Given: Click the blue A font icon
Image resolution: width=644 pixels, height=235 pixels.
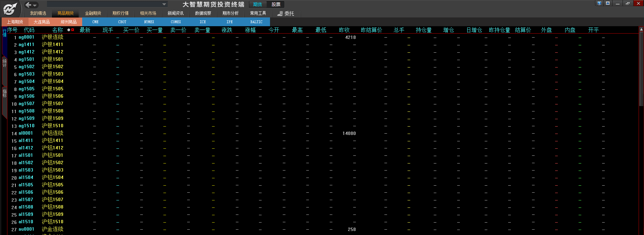Looking at the screenshot, I should pos(608,3).
